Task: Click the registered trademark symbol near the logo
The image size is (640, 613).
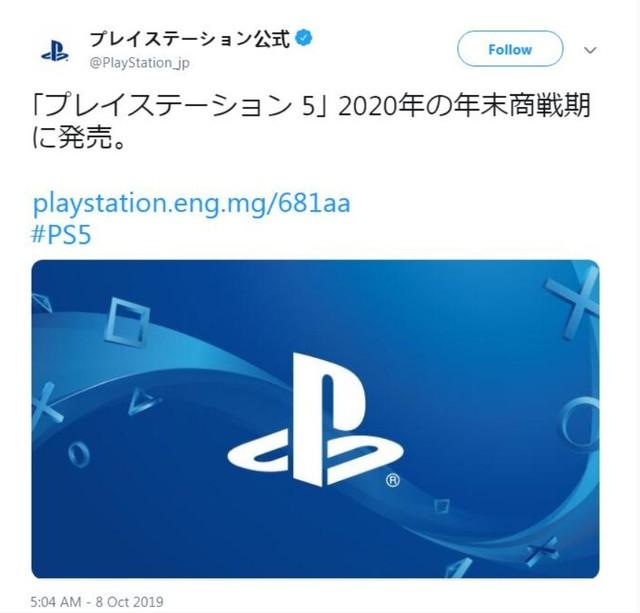Action: point(393,480)
